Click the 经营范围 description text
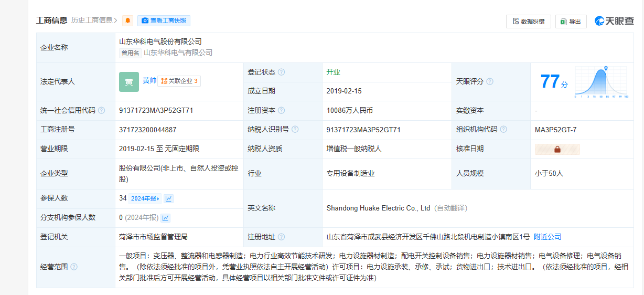 373,267
